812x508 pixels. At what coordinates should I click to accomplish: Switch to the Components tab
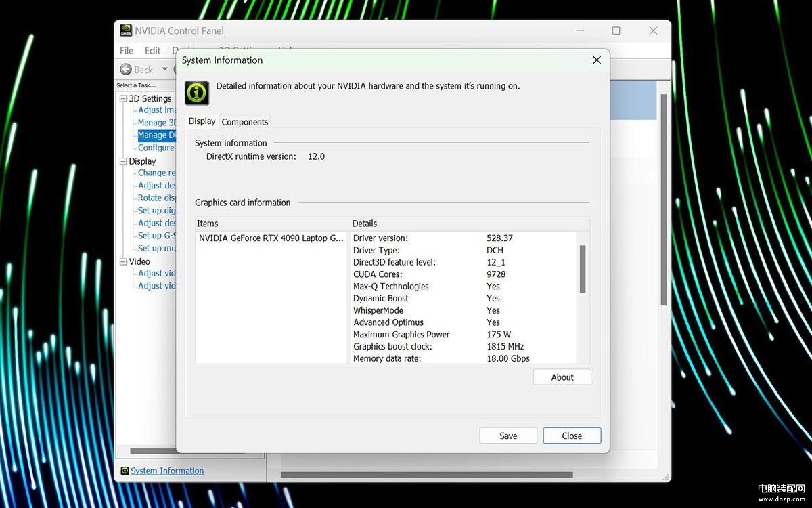245,122
